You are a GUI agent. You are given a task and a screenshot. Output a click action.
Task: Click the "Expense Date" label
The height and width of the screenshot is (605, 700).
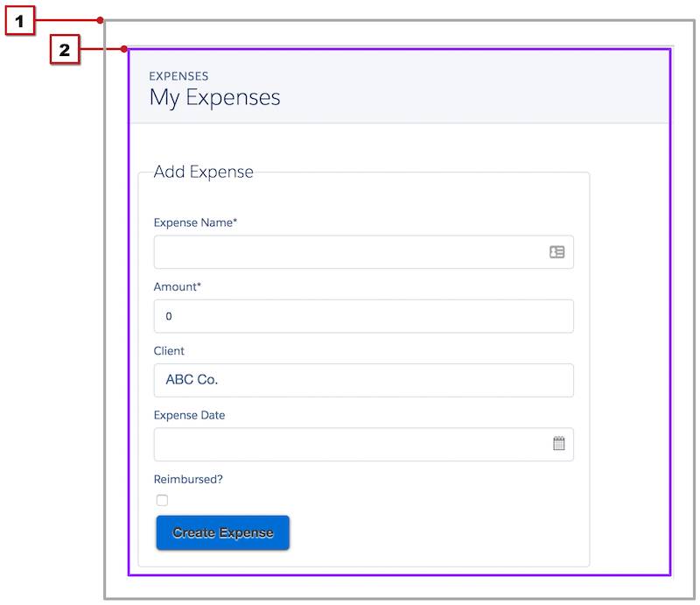[x=189, y=415]
